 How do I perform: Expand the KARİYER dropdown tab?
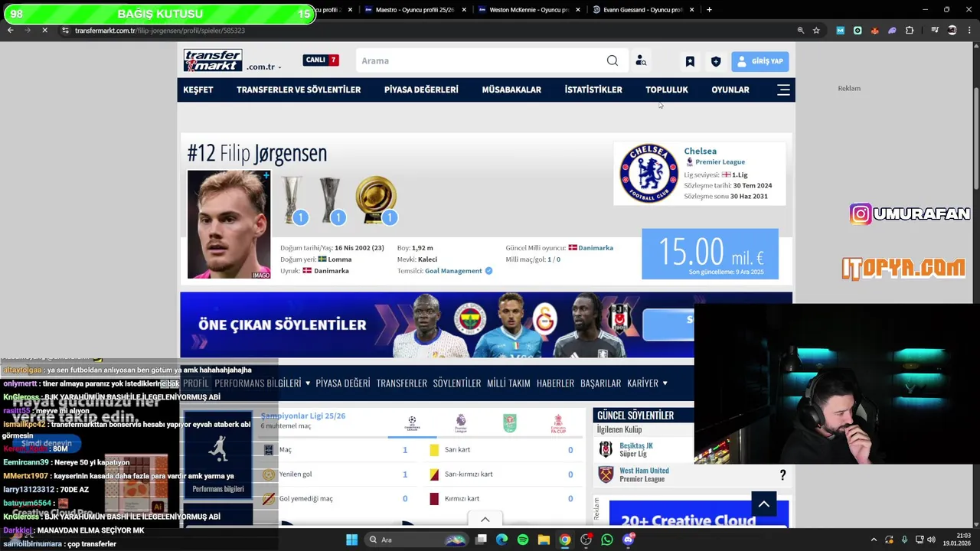tap(647, 383)
